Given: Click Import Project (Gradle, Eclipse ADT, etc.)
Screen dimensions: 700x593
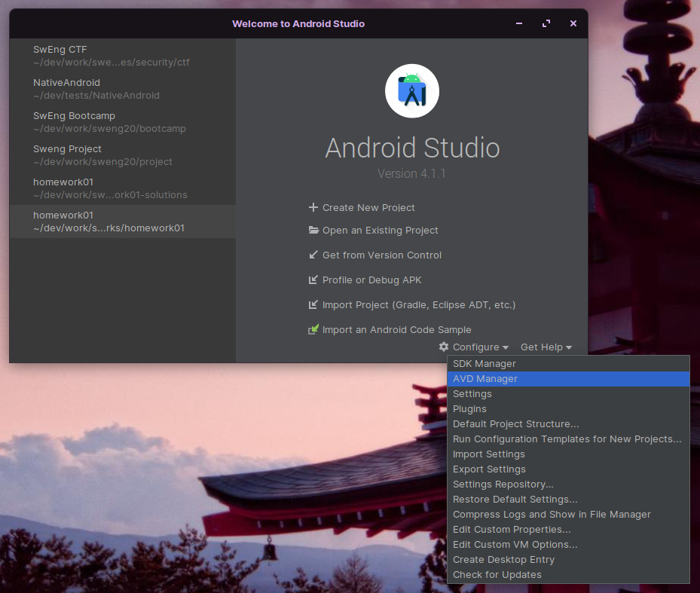Looking at the screenshot, I should (419, 305).
